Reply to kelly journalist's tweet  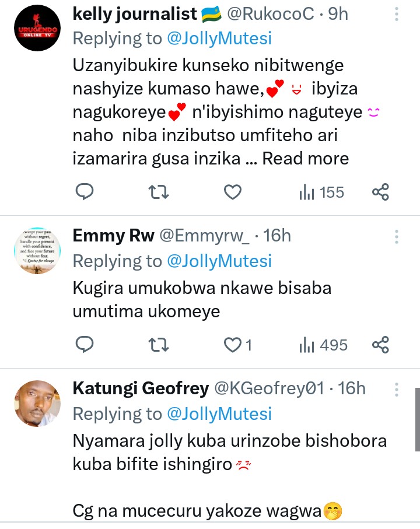85,191
